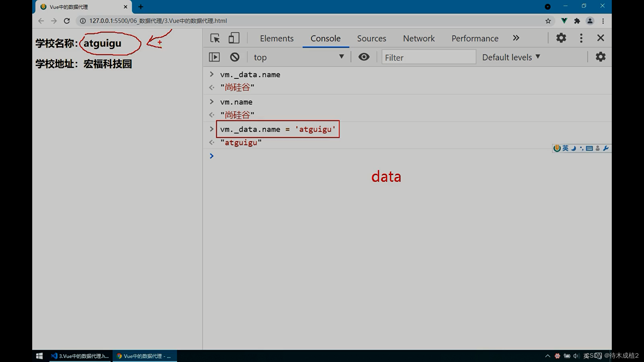
Task: Open the Sources tab
Action: coord(372,39)
